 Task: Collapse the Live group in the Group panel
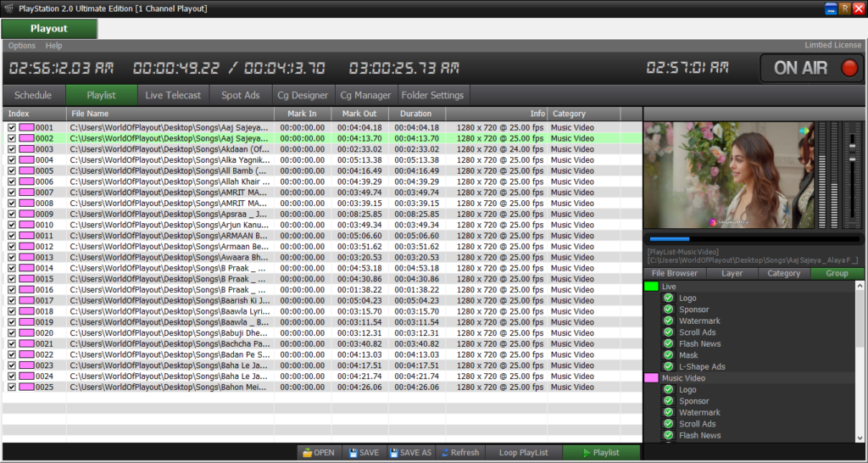point(651,287)
